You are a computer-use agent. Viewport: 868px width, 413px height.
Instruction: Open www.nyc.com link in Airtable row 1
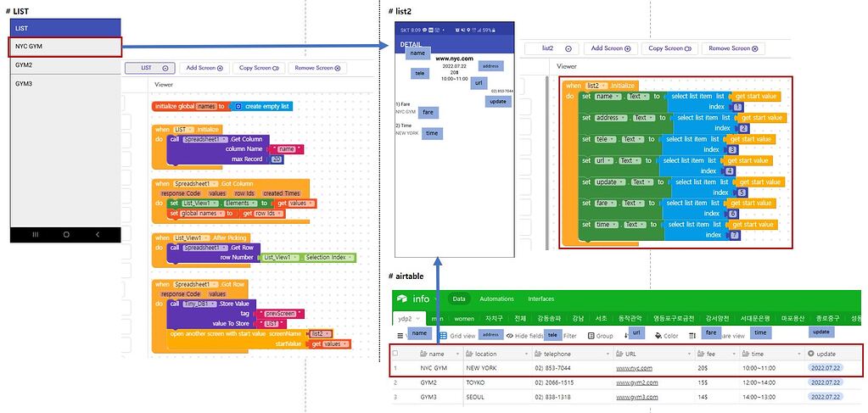[634, 368]
